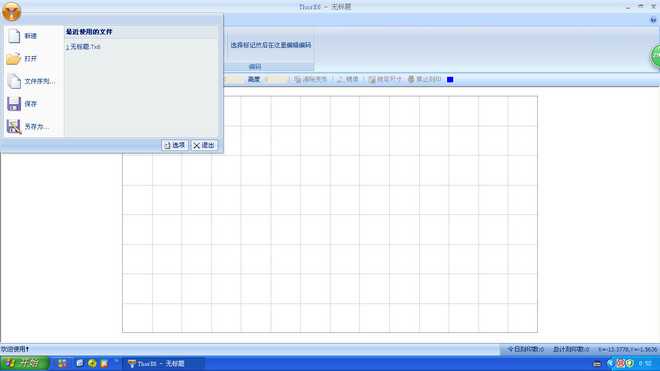Expand the quick launch chevron on taskbar

116,361
